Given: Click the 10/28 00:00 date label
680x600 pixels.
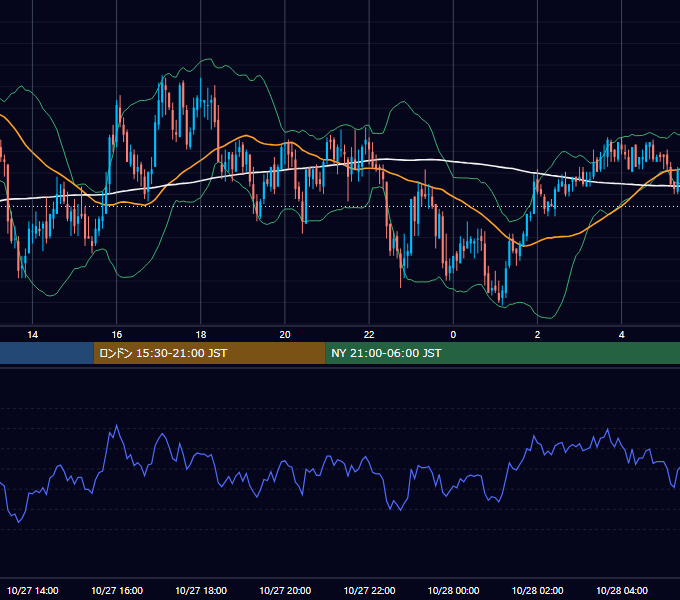Looking at the screenshot, I should click(453, 590).
